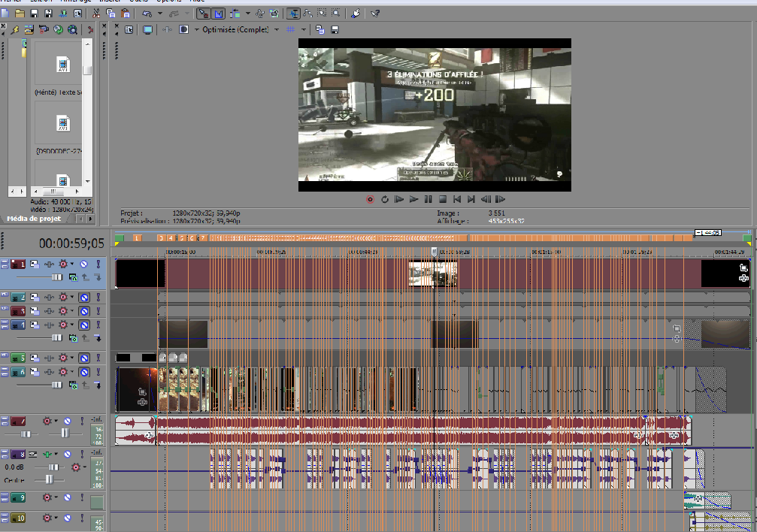
Task: Paste clipboard with the Paste icon
Action: 125,14
